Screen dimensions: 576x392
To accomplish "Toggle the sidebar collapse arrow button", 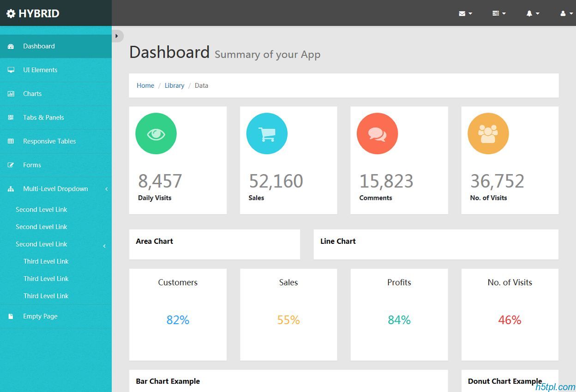I will click(117, 36).
